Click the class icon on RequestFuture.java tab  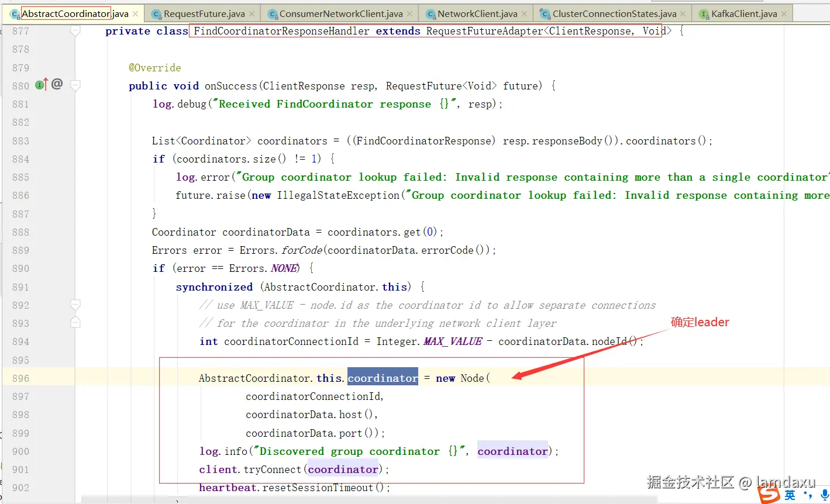pyautogui.click(x=156, y=14)
